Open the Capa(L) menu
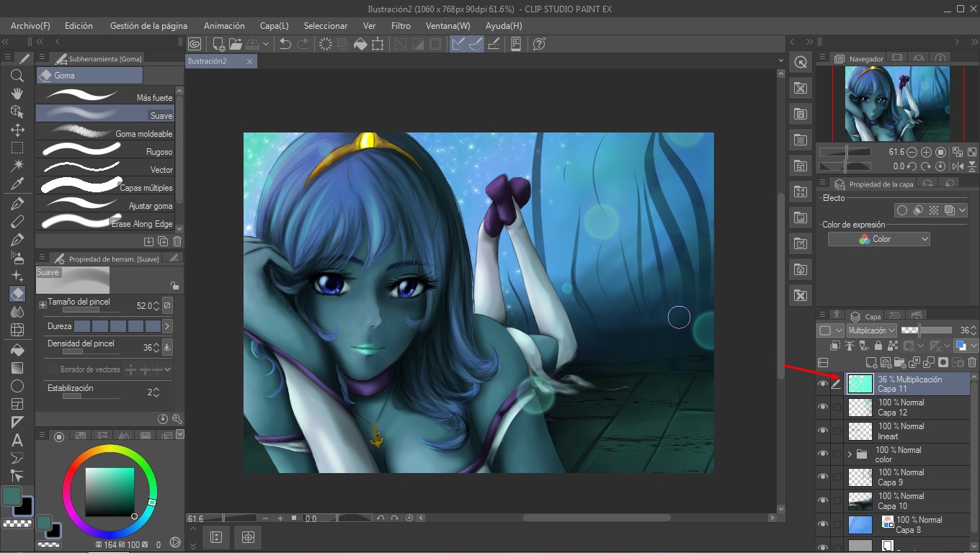Viewport: 980px width, 553px height. [274, 26]
